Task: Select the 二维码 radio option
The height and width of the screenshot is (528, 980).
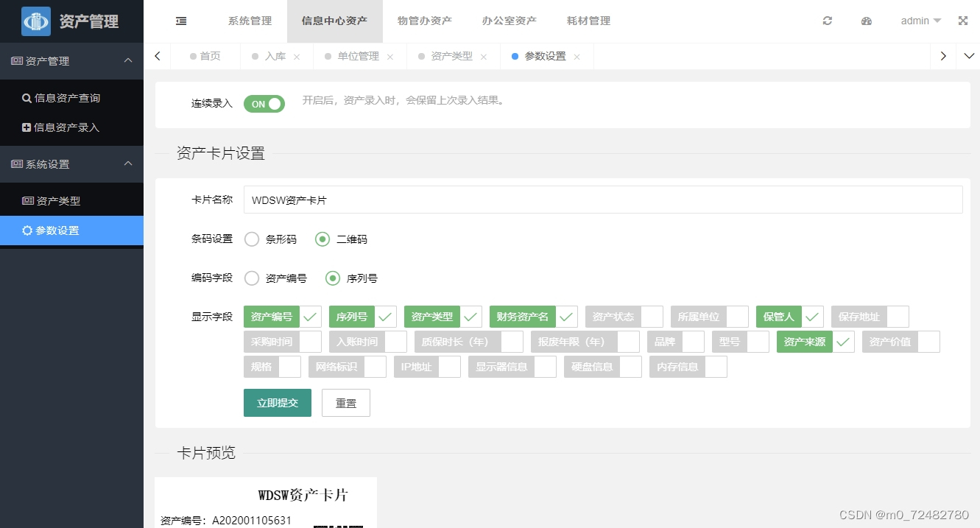Action: (x=342, y=239)
